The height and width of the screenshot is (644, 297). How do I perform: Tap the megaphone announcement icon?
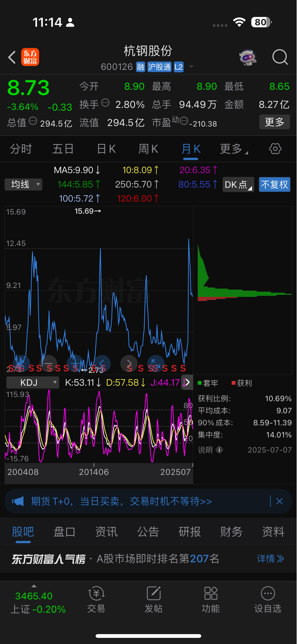click(x=18, y=501)
